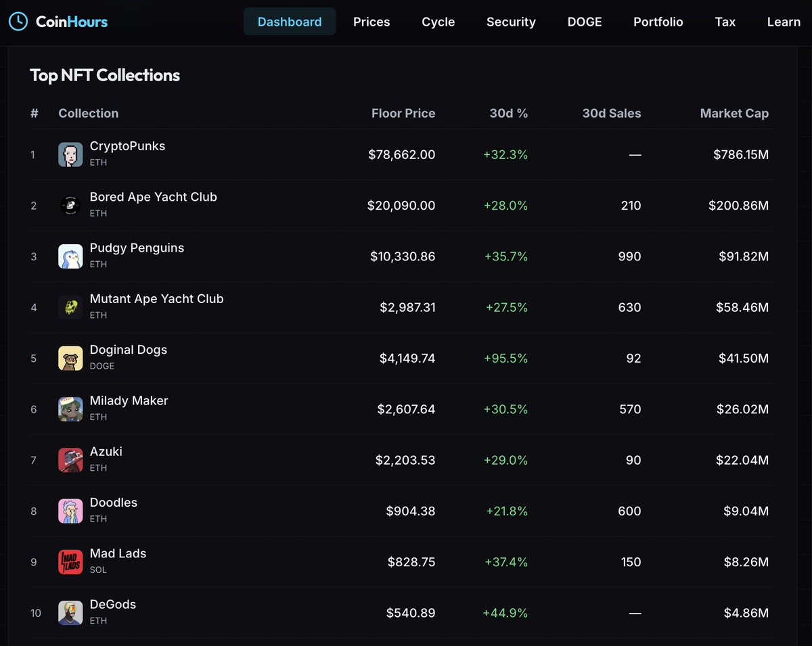Select the $22.04M market cap value
This screenshot has height=646, width=812.
[x=742, y=461]
